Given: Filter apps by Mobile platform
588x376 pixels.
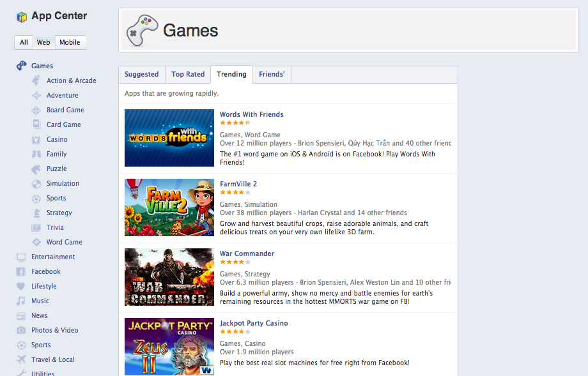Looking at the screenshot, I should (x=70, y=42).
